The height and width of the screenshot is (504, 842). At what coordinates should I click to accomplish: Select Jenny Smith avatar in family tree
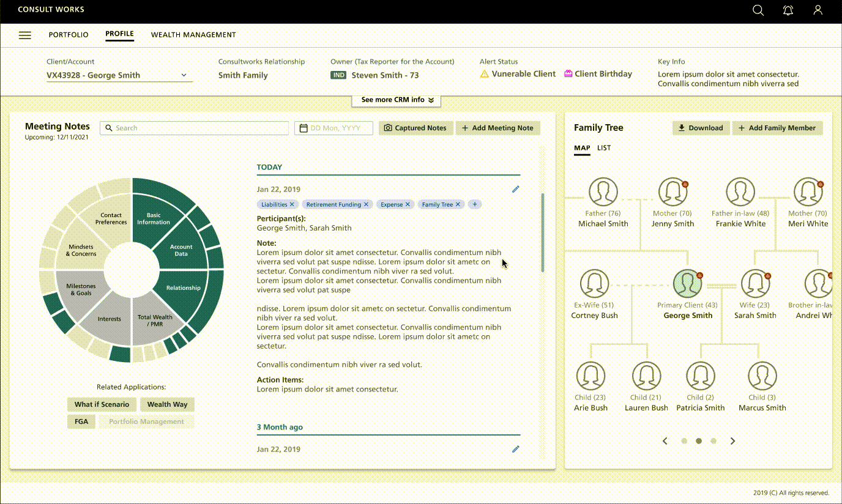(x=672, y=192)
